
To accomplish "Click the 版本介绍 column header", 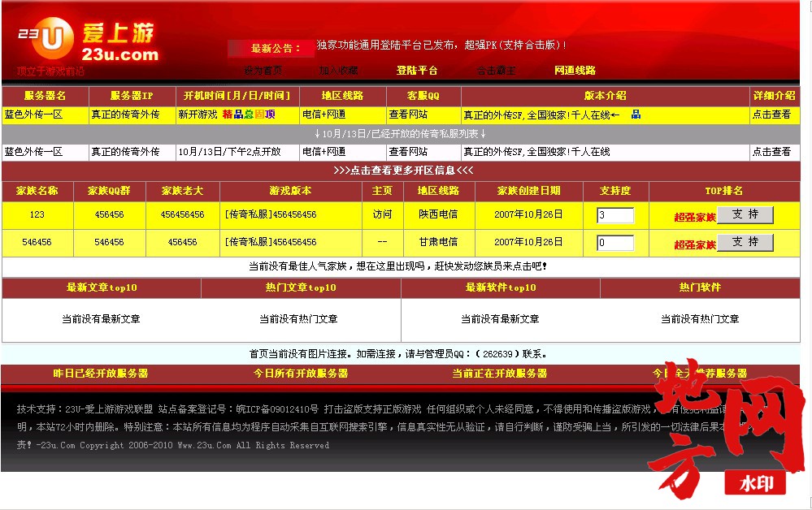I will click(x=606, y=96).
